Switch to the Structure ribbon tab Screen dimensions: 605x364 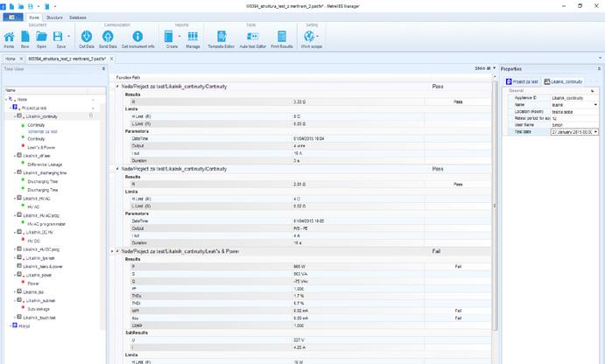pyautogui.click(x=54, y=17)
